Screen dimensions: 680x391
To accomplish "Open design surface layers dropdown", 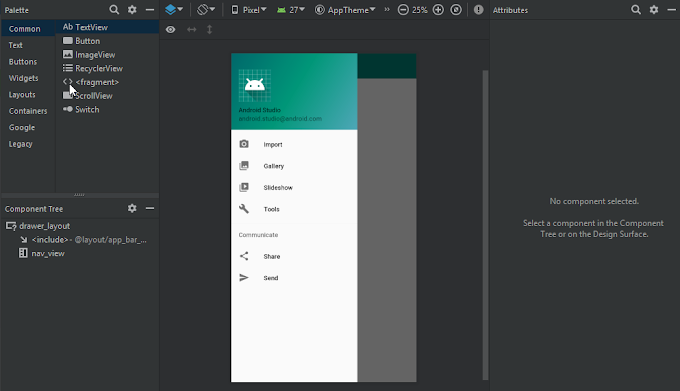I will coord(174,10).
